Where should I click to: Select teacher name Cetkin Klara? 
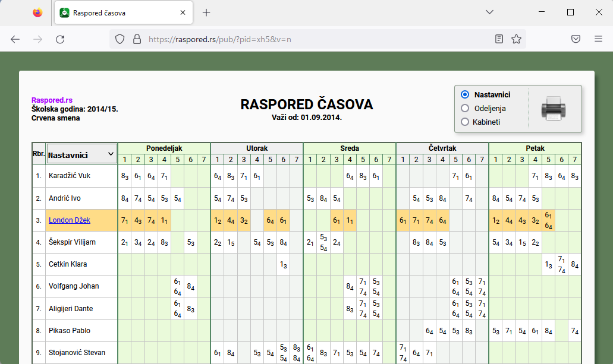pos(68,264)
